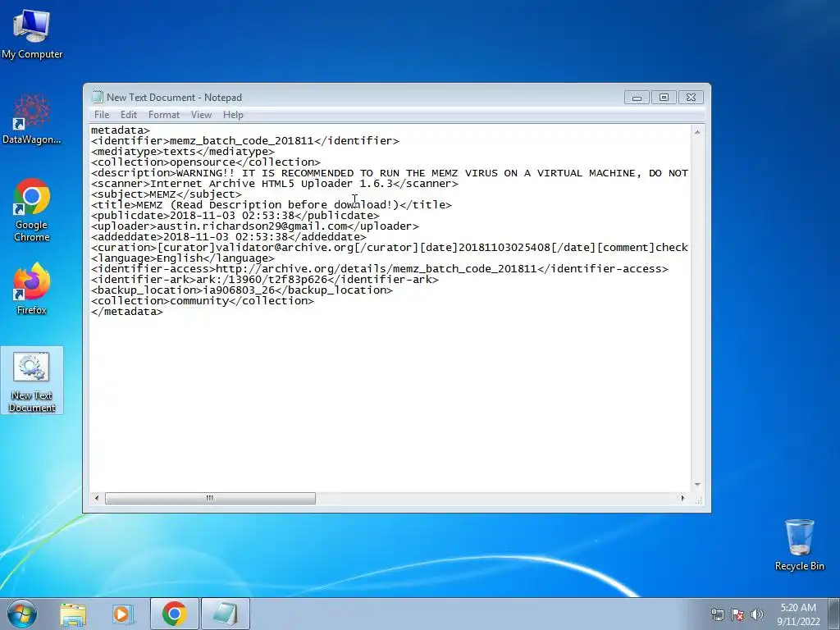Launch Windows Media Player from taskbar
Viewport: 840px width, 630px height.
[x=123, y=614]
